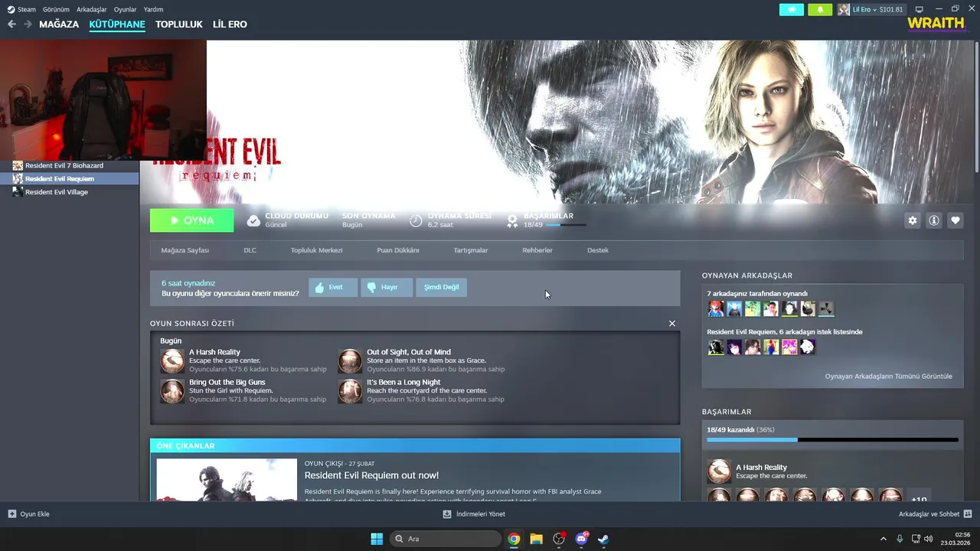
Task: Open the Mağaza Sayfası link
Action: point(185,250)
